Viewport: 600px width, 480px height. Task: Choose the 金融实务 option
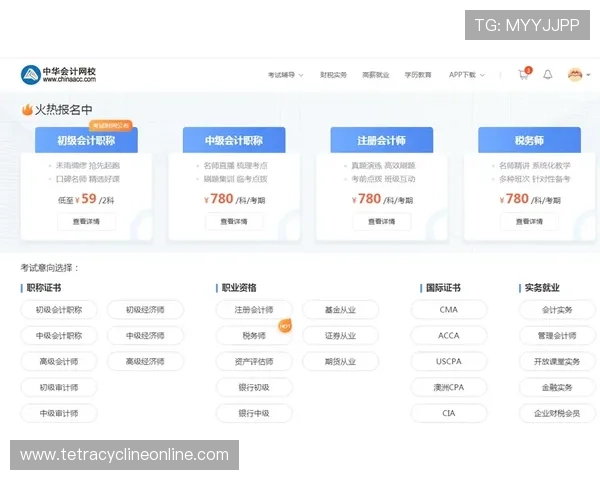557,387
